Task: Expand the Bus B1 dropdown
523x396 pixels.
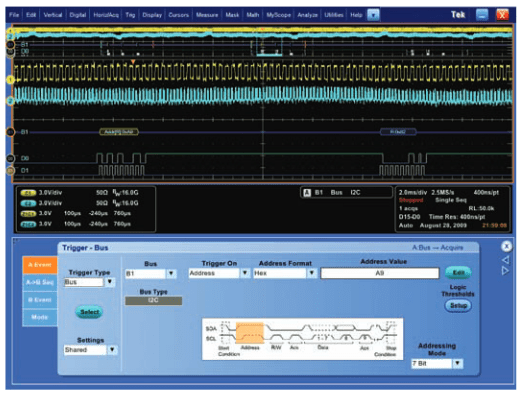Action: pyautogui.click(x=171, y=274)
